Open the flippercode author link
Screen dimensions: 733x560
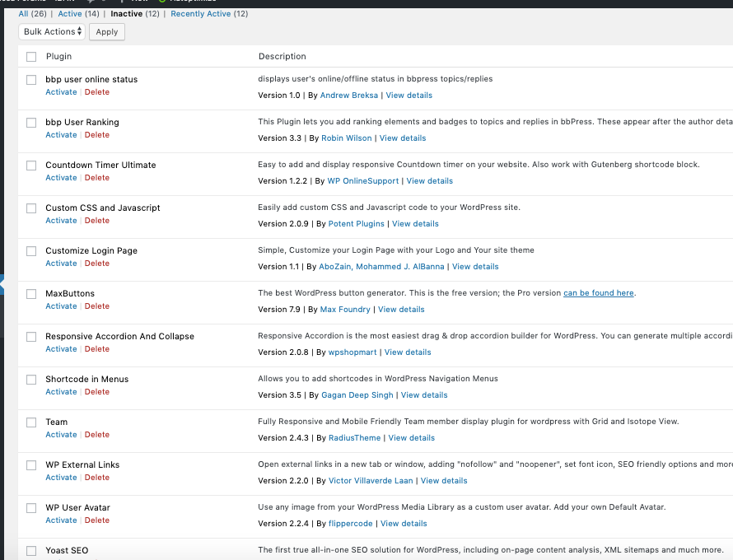(x=352, y=524)
